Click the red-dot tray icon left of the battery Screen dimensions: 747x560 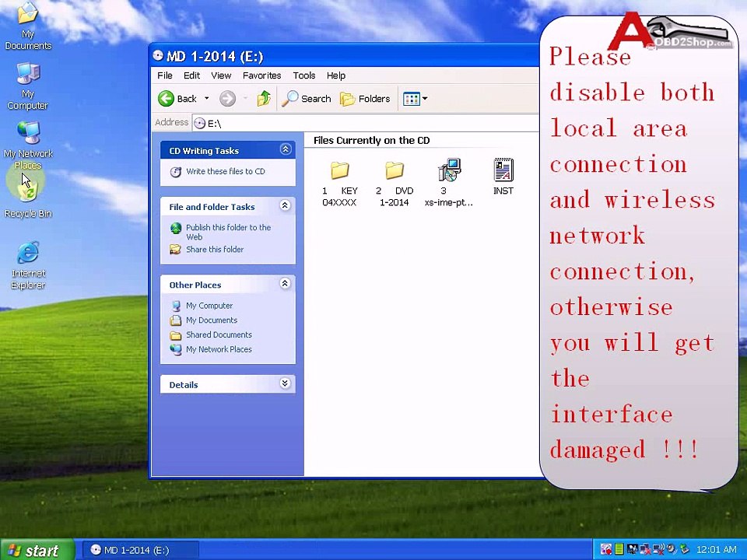click(606, 549)
